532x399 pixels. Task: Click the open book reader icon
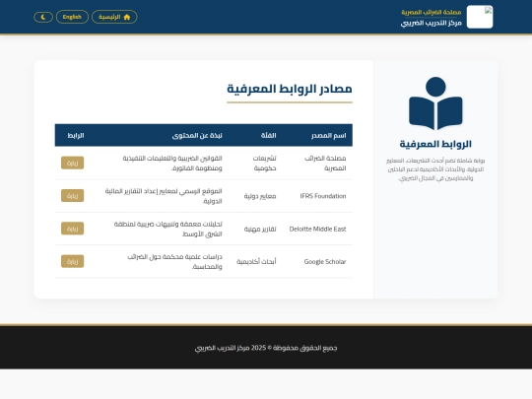pos(435,103)
